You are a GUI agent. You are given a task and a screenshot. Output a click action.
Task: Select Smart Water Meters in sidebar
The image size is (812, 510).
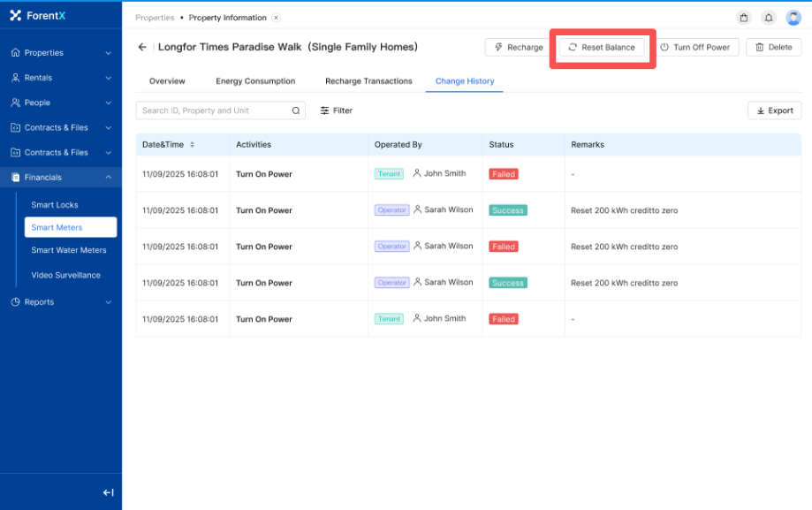pos(69,250)
